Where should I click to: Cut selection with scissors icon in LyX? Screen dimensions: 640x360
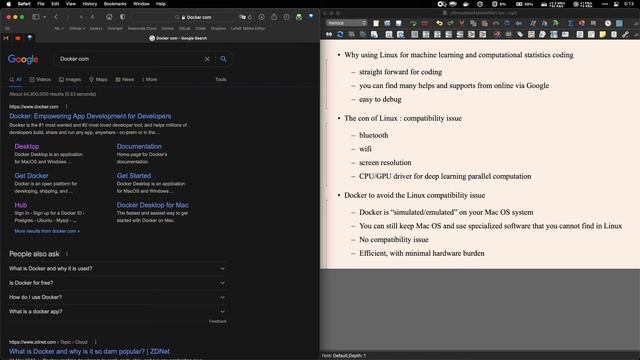[462, 23]
